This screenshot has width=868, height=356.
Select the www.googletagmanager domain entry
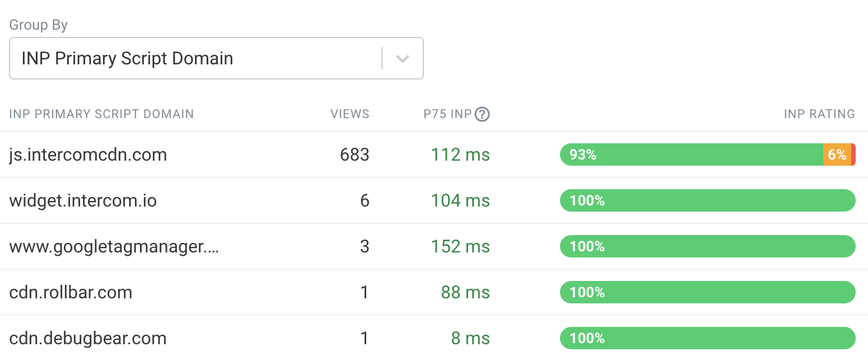point(114,246)
